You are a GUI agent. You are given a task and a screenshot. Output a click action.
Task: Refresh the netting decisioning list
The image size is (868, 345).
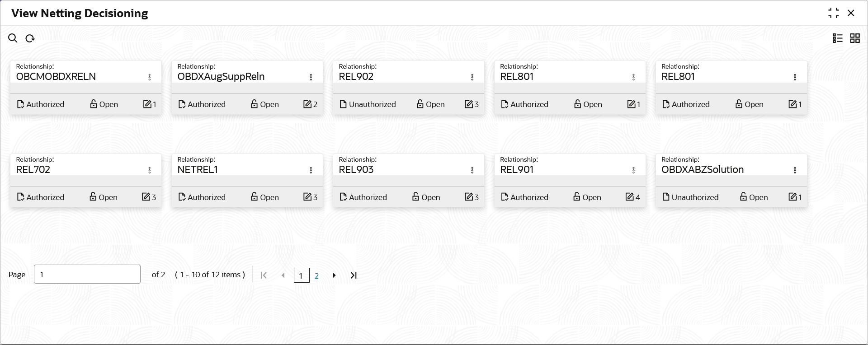click(x=30, y=38)
